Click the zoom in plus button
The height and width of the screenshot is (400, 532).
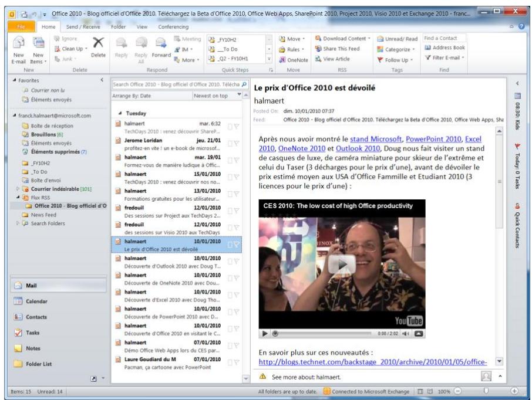point(514,391)
